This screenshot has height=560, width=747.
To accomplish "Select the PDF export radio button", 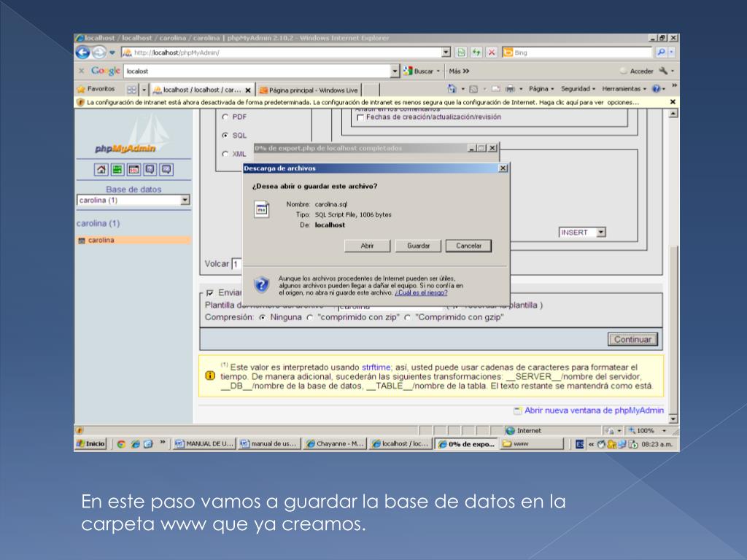I will pyautogui.click(x=225, y=117).
